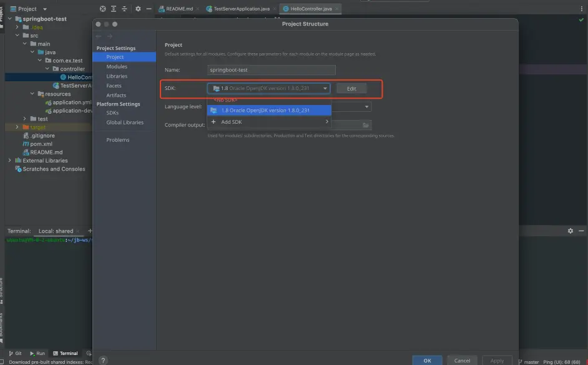The image size is (588, 365).
Task: Open the Git tool window
Action: 16,353
